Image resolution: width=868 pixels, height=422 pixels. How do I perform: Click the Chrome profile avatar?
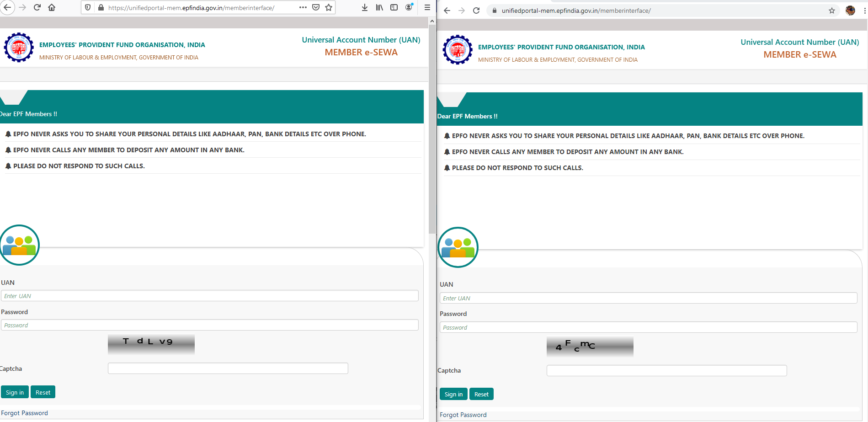(850, 10)
